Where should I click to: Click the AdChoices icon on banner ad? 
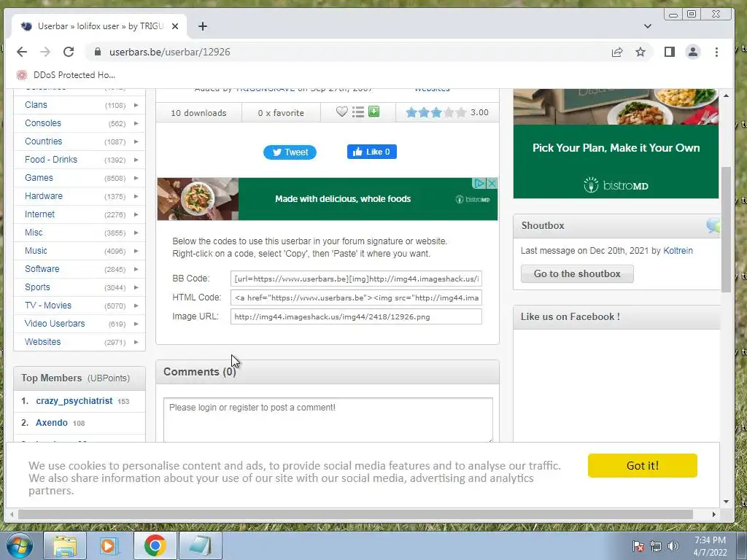pos(479,183)
